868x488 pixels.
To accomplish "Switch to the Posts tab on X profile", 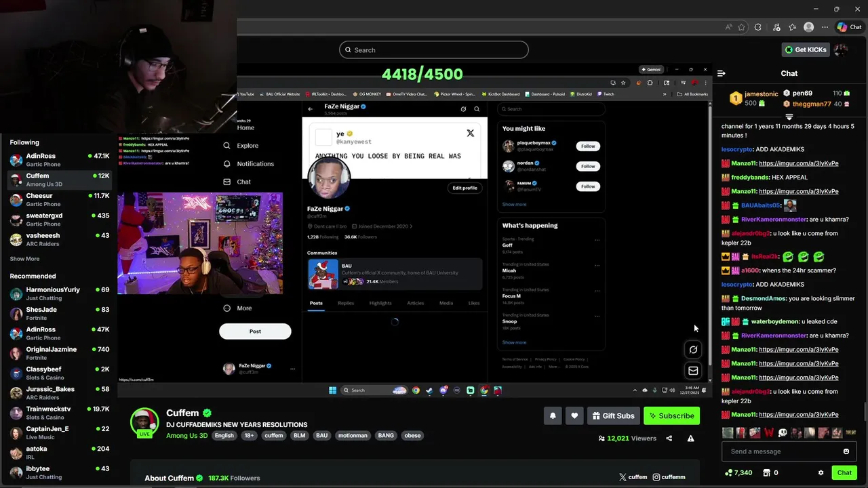I will [316, 303].
